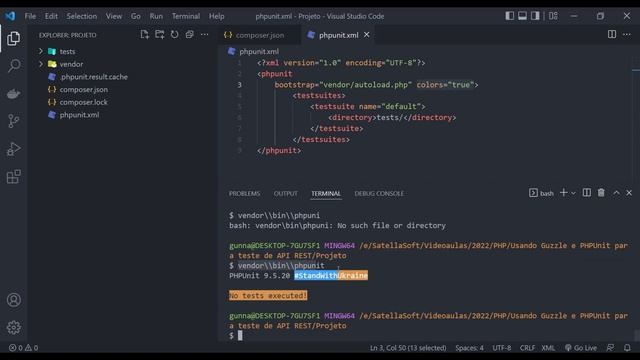
Task: Open the Manage gear icon
Action: [x=13, y=327]
